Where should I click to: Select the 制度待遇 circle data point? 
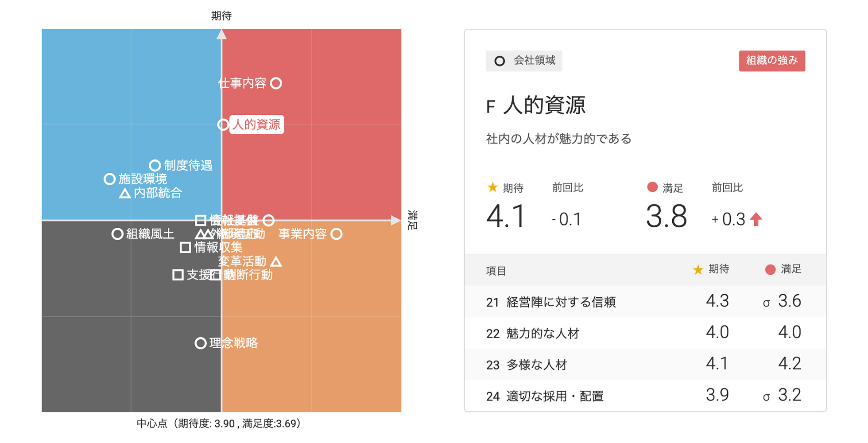click(x=155, y=166)
